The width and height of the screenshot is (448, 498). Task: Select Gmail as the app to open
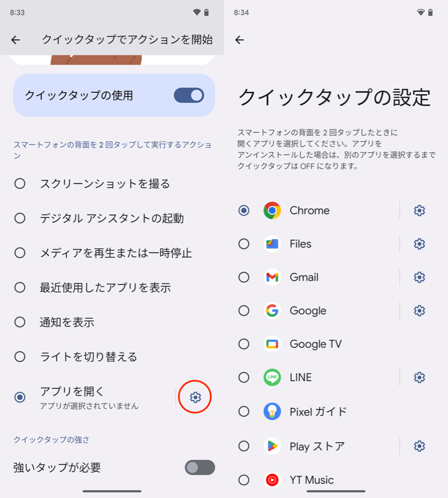pos(244,277)
